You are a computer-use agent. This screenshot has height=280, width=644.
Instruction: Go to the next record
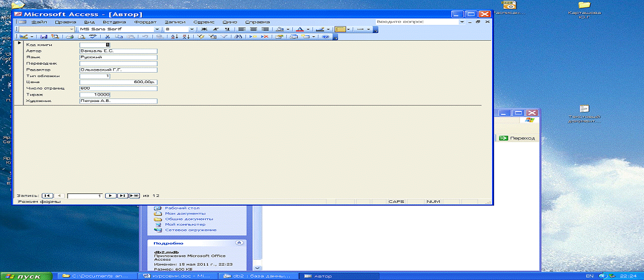point(112,196)
